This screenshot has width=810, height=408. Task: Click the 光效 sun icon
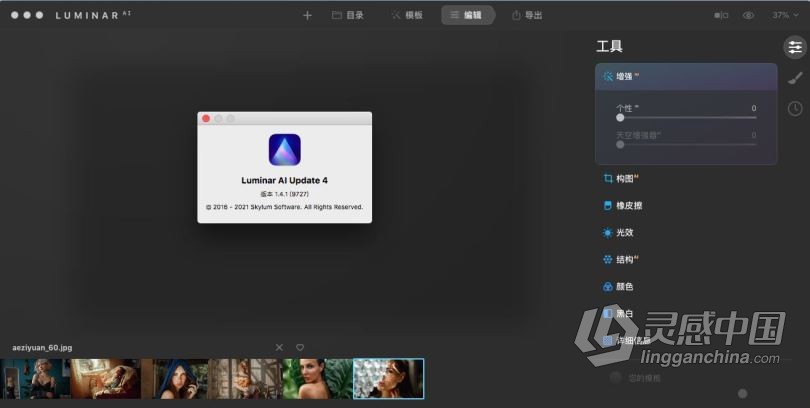pos(608,232)
